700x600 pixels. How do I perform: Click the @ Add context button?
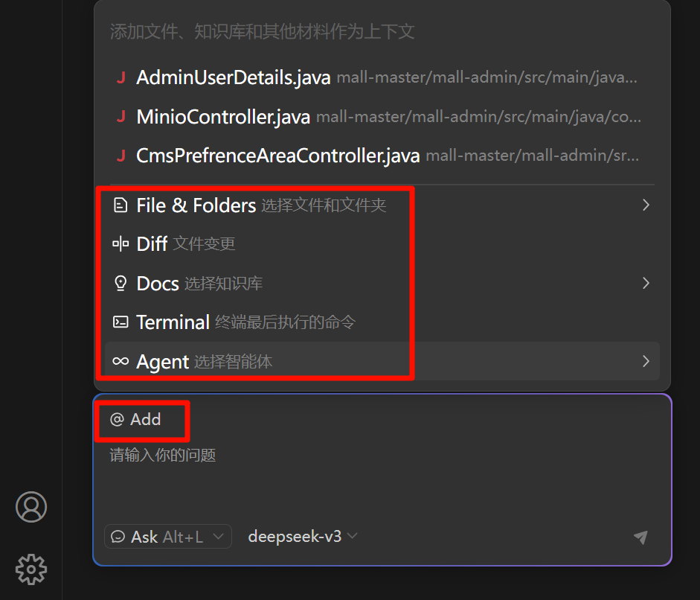[136, 420]
